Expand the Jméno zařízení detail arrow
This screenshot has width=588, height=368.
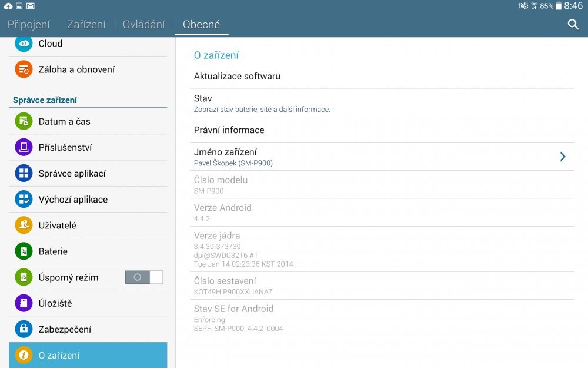[x=563, y=157]
